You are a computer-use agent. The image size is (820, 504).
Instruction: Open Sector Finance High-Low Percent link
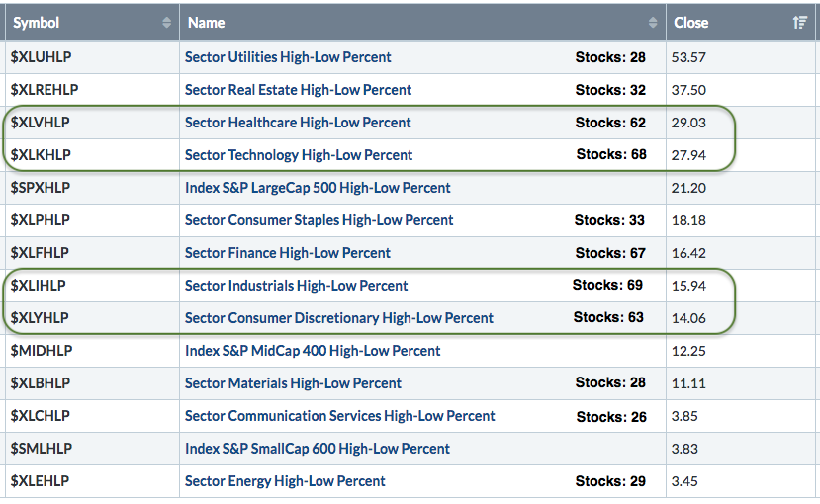(288, 253)
